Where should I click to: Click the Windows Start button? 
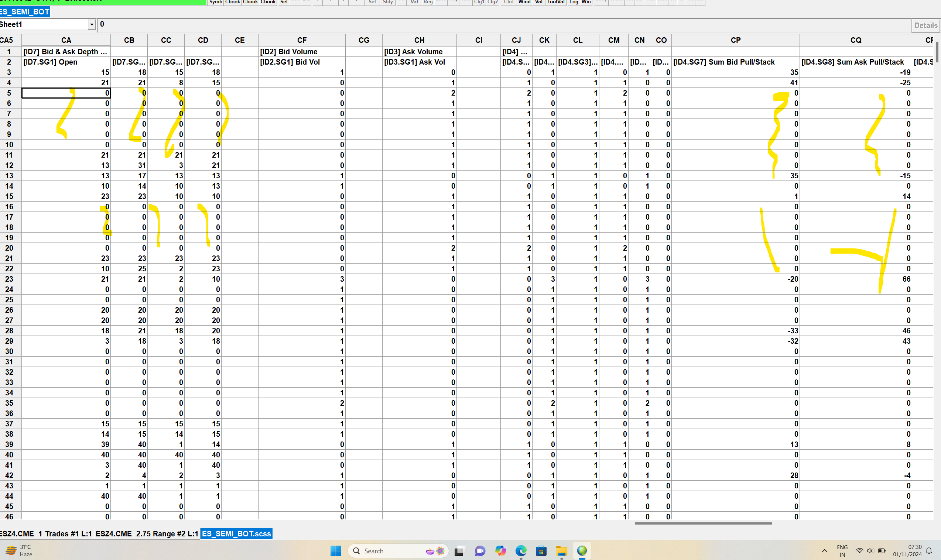click(336, 551)
